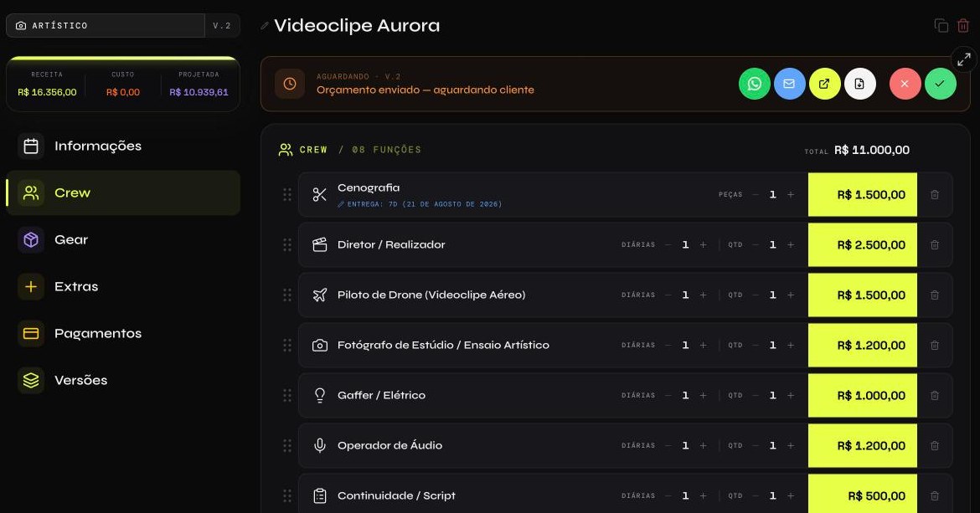Edit Gaffer price R$ 1.000,00

click(863, 396)
